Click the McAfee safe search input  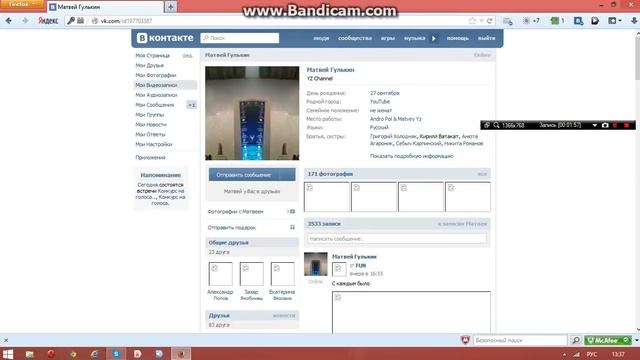(520, 340)
